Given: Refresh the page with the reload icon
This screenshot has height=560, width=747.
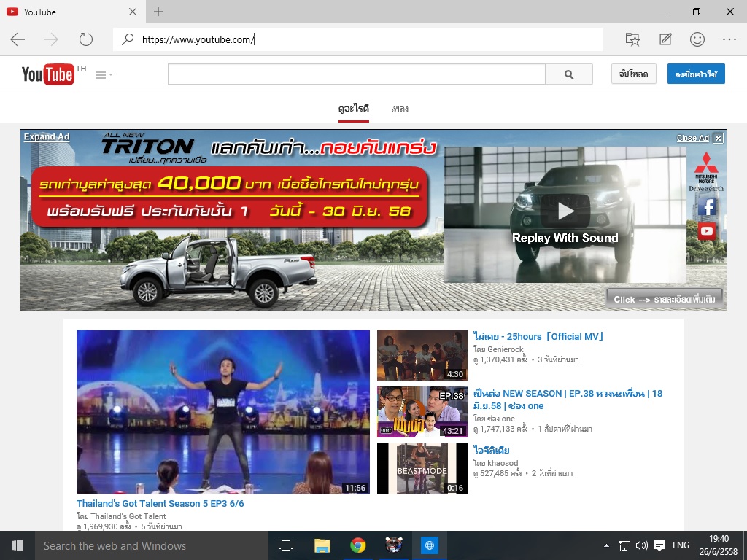Looking at the screenshot, I should click(x=86, y=39).
